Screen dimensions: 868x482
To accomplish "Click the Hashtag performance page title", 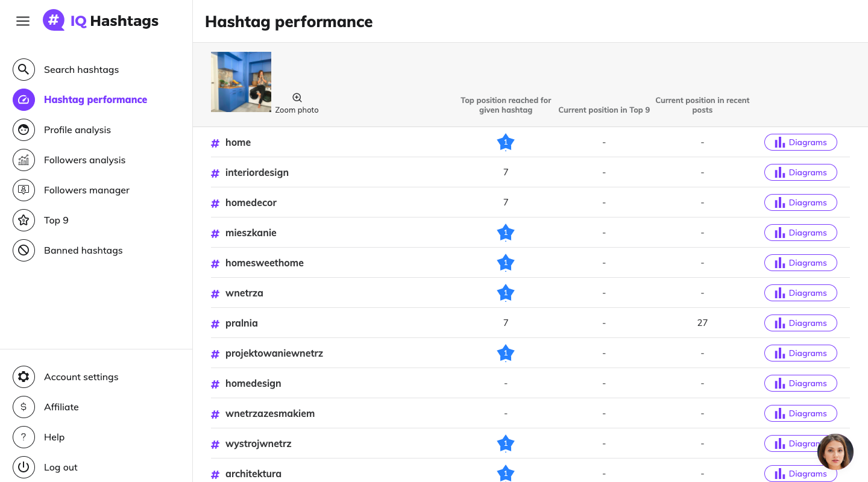I will [x=289, y=22].
